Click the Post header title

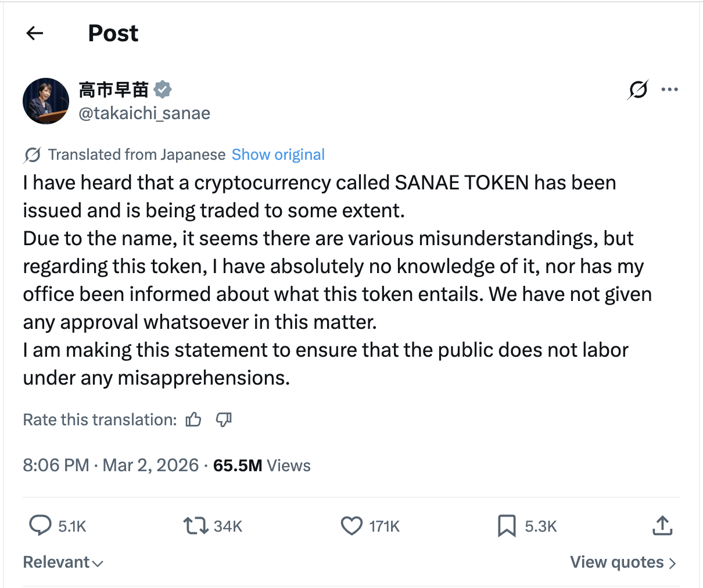pyautogui.click(x=113, y=33)
